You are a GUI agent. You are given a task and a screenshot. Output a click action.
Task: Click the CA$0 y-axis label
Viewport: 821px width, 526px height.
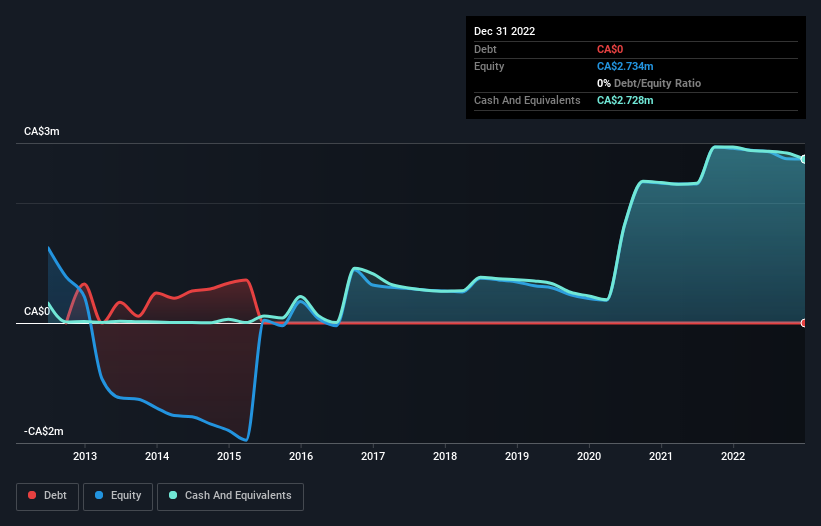click(37, 311)
